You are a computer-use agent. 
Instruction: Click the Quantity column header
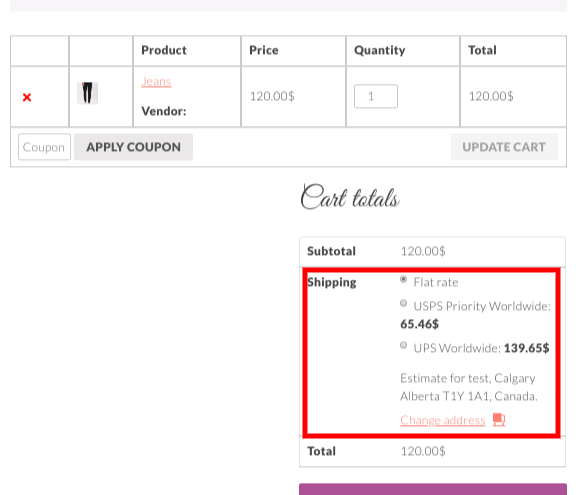380,50
